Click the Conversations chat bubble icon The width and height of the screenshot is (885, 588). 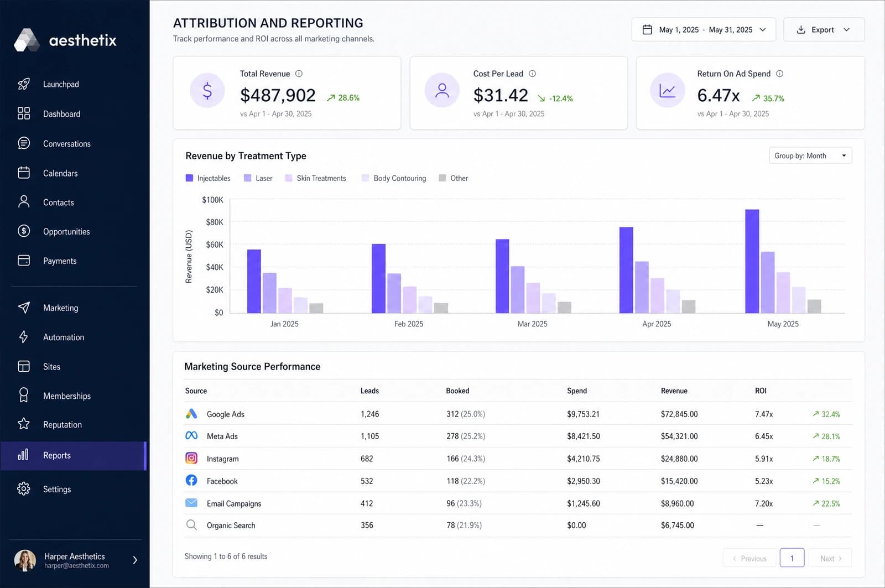coord(24,143)
